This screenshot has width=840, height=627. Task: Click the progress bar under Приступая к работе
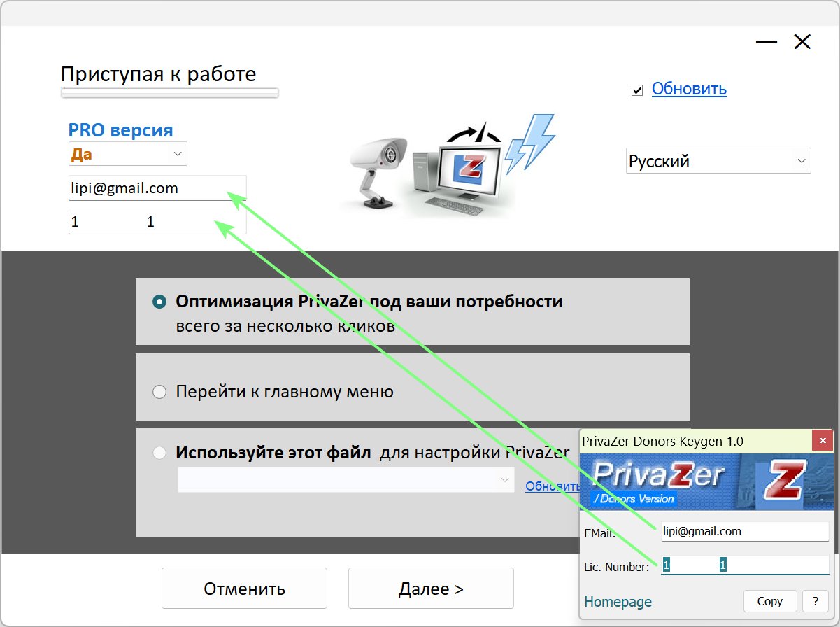pyautogui.click(x=170, y=92)
